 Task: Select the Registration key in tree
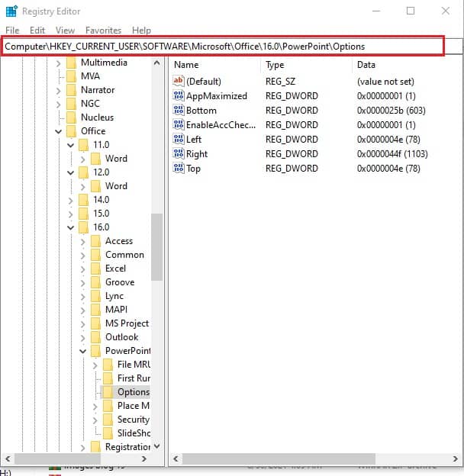tap(127, 447)
